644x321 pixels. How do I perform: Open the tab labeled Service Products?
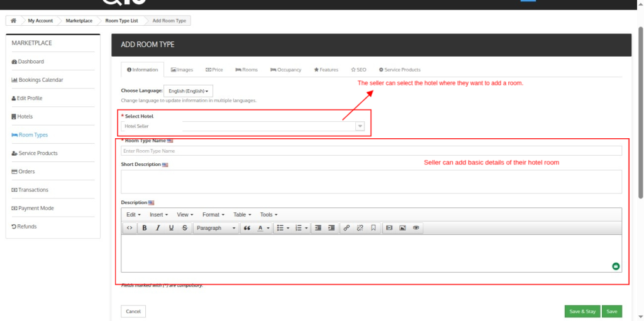pyautogui.click(x=399, y=70)
